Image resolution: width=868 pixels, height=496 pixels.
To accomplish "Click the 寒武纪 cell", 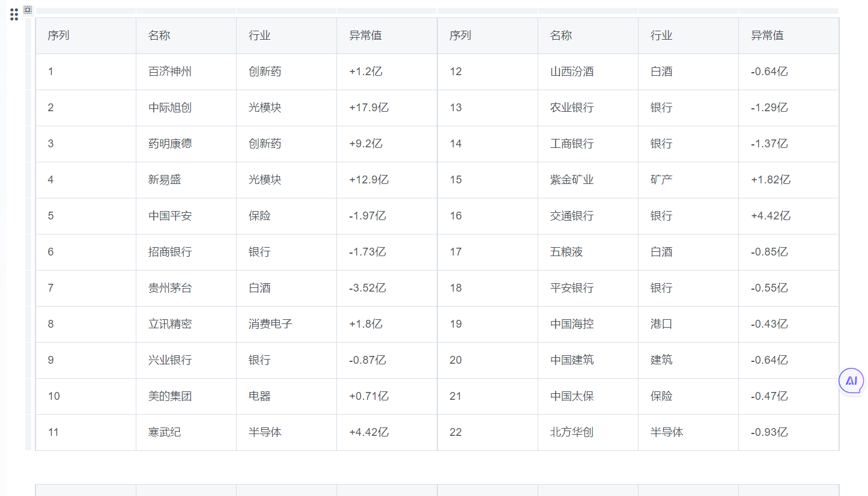I will [x=165, y=432].
